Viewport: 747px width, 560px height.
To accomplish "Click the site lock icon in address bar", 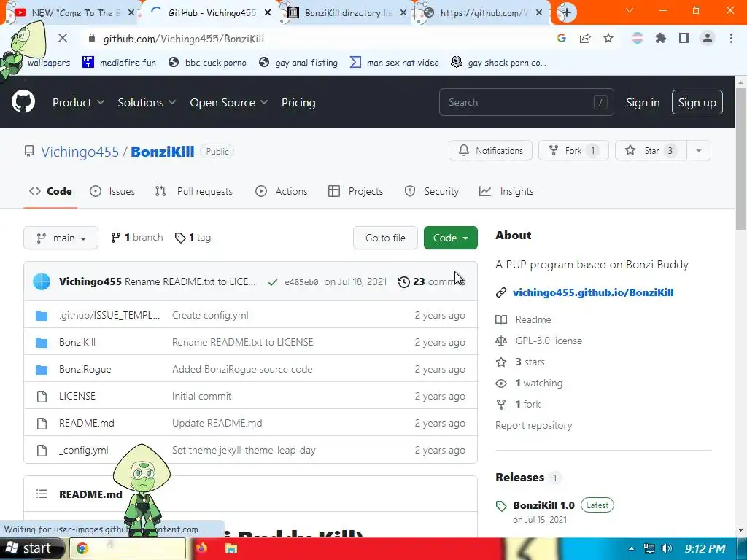I will (92, 38).
